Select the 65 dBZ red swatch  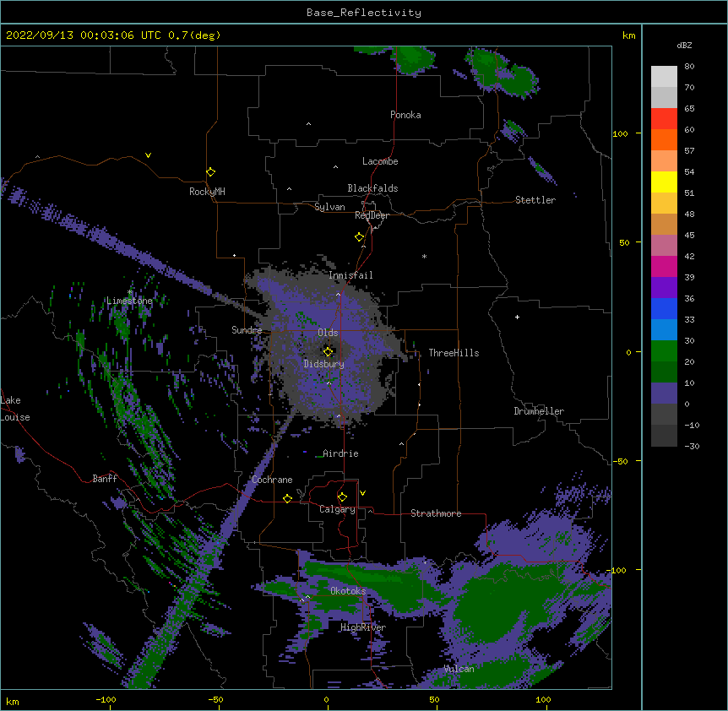[664, 118]
